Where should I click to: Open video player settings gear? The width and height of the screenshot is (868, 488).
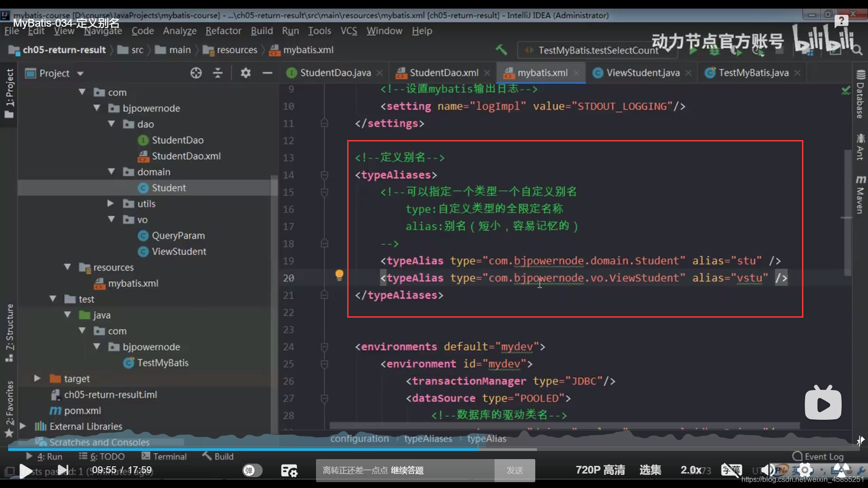tap(805, 470)
